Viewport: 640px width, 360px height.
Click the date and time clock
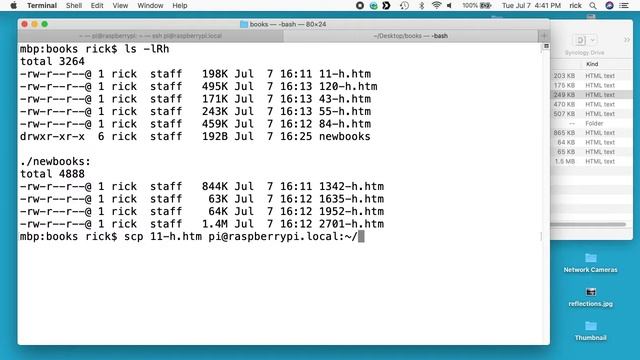click(x=531, y=5)
